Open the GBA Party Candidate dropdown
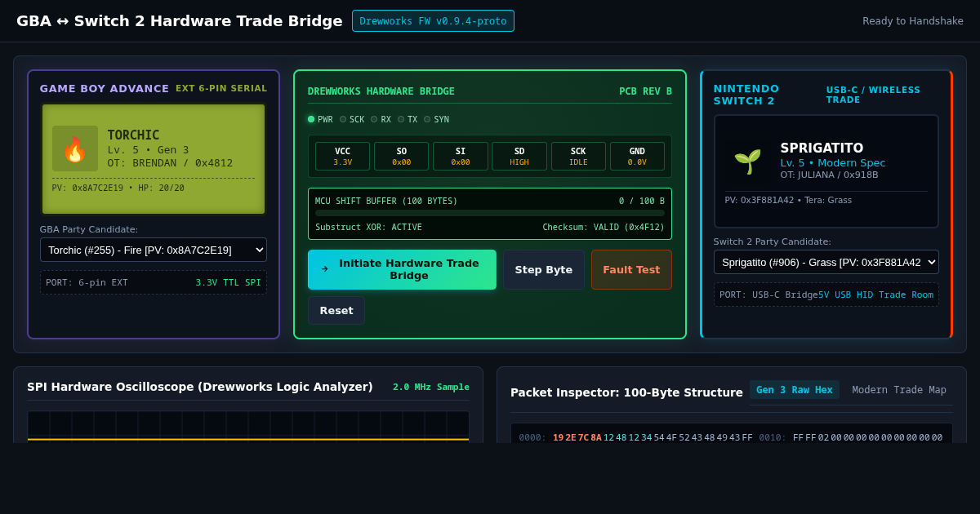 click(x=154, y=250)
